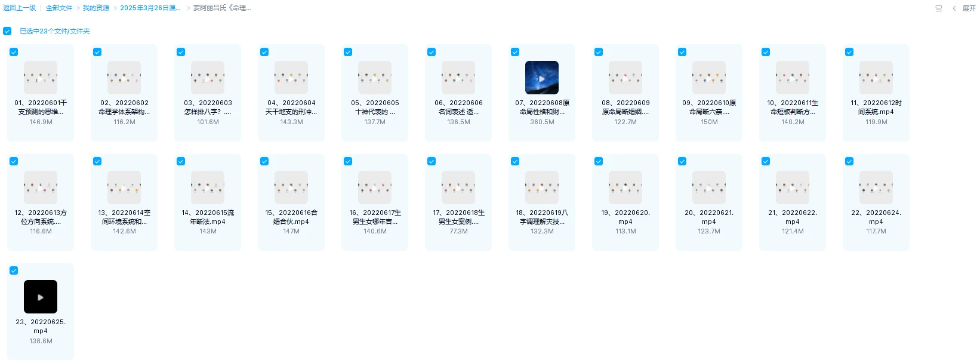This screenshot has height=363, width=980.
Task: Select file name 14、20220615流年断法.mp4
Action: point(208,217)
